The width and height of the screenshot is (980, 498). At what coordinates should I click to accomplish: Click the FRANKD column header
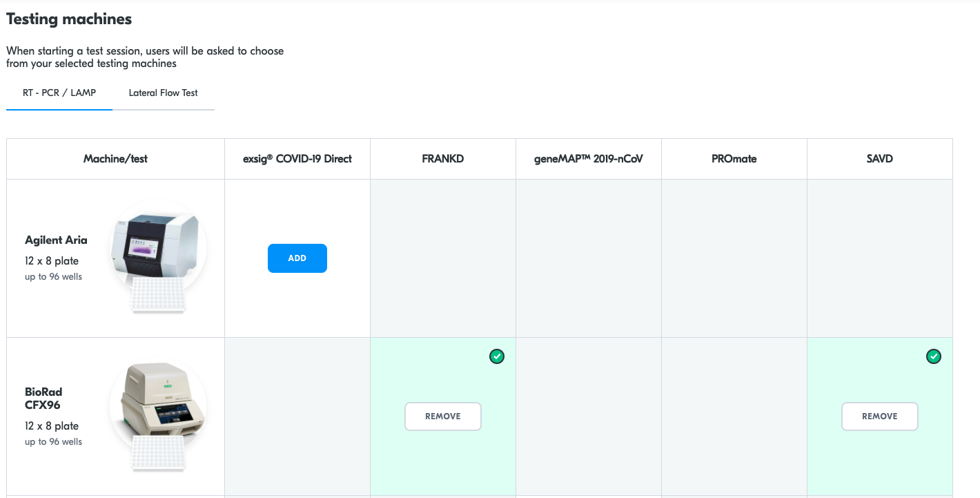pyautogui.click(x=442, y=159)
